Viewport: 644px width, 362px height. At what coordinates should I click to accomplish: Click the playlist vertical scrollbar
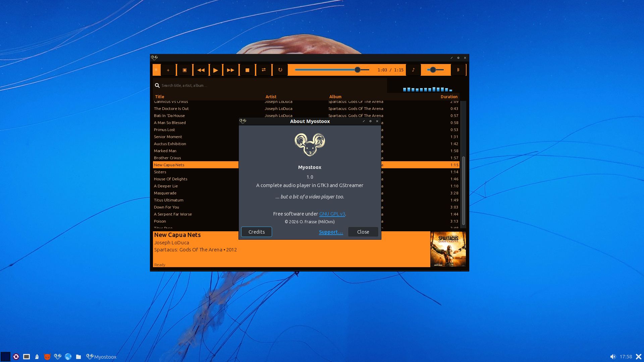pyautogui.click(x=464, y=191)
